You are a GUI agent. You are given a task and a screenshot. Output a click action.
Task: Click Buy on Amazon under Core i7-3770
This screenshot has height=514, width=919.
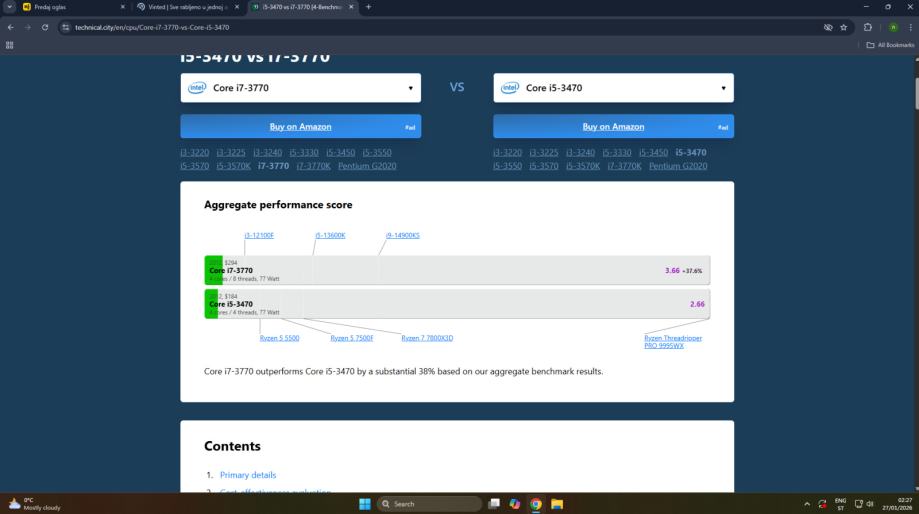[301, 127]
